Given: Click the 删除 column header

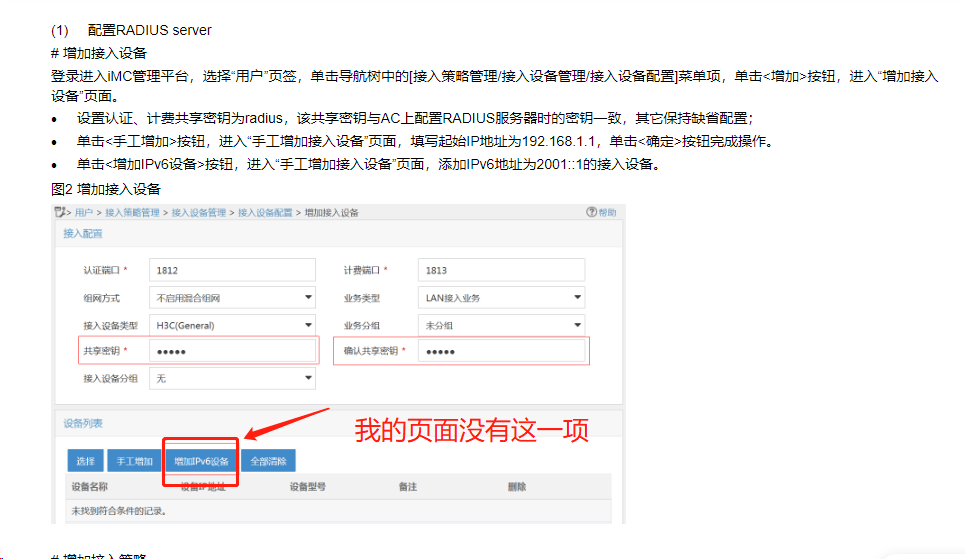Looking at the screenshot, I should pyautogui.click(x=517, y=487).
